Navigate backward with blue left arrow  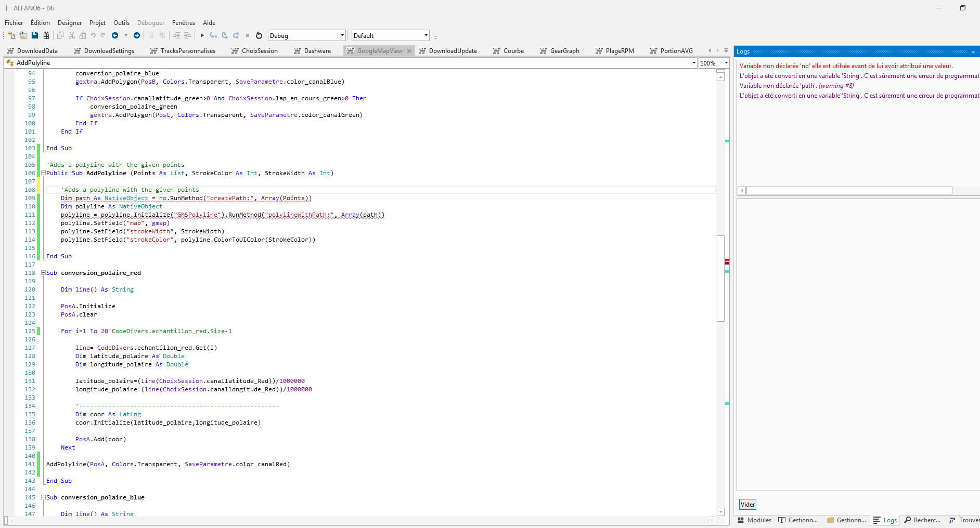tap(115, 35)
